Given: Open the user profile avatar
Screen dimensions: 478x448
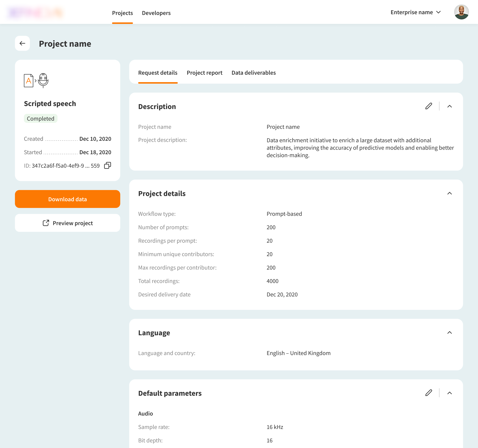Looking at the screenshot, I should (x=461, y=12).
